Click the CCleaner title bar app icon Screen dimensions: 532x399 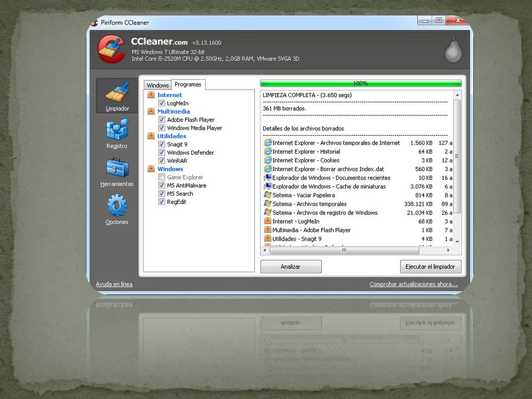(94, 22)
